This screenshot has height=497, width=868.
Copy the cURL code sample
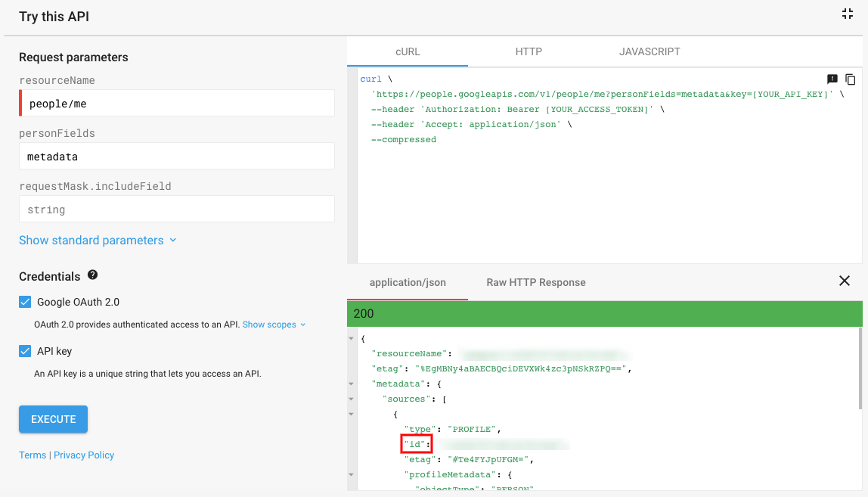point(851,79)
